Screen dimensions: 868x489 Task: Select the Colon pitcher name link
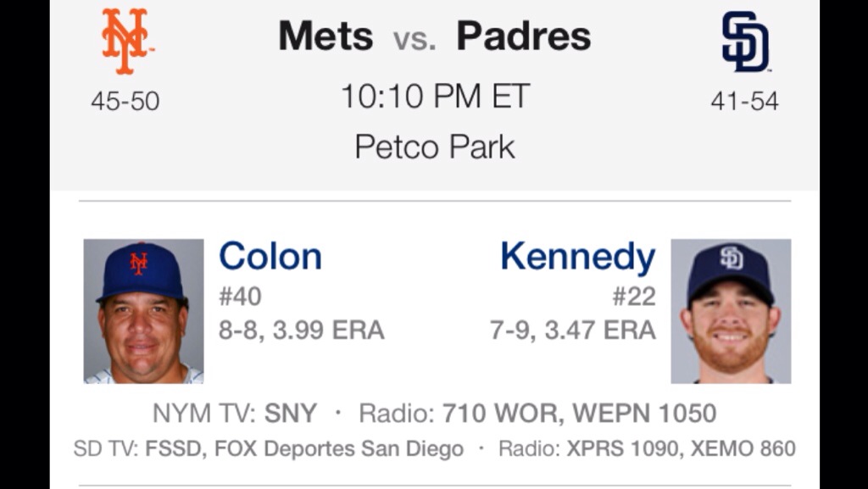click(270, 256)
